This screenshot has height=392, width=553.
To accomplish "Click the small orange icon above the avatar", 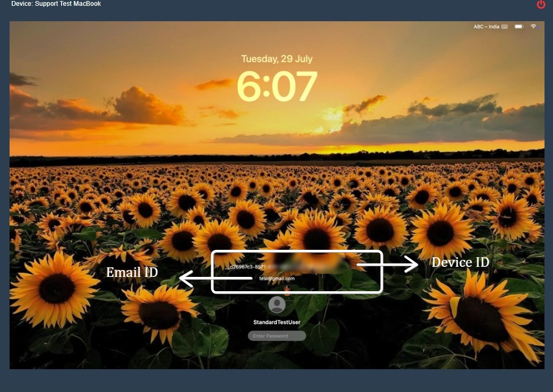I will tap(287, 290).
